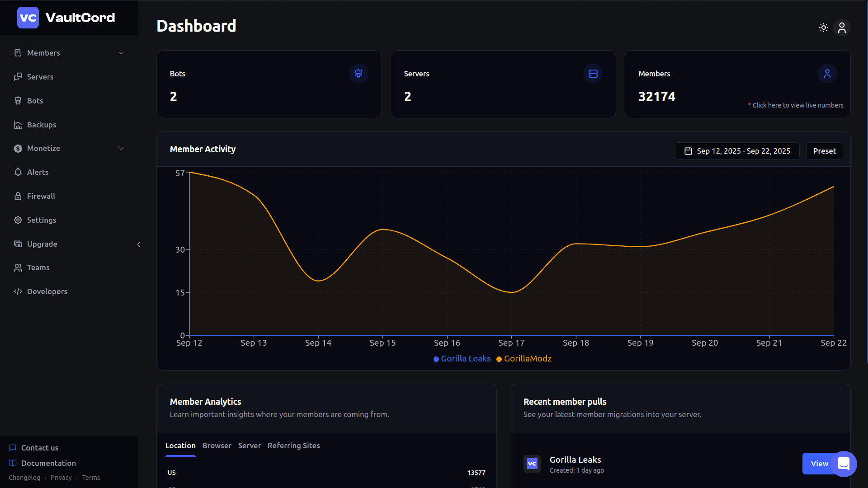Open the Sep 12 - Sep 22 date picker
Screen dimensions: 868x488
(x=737, y=151)
